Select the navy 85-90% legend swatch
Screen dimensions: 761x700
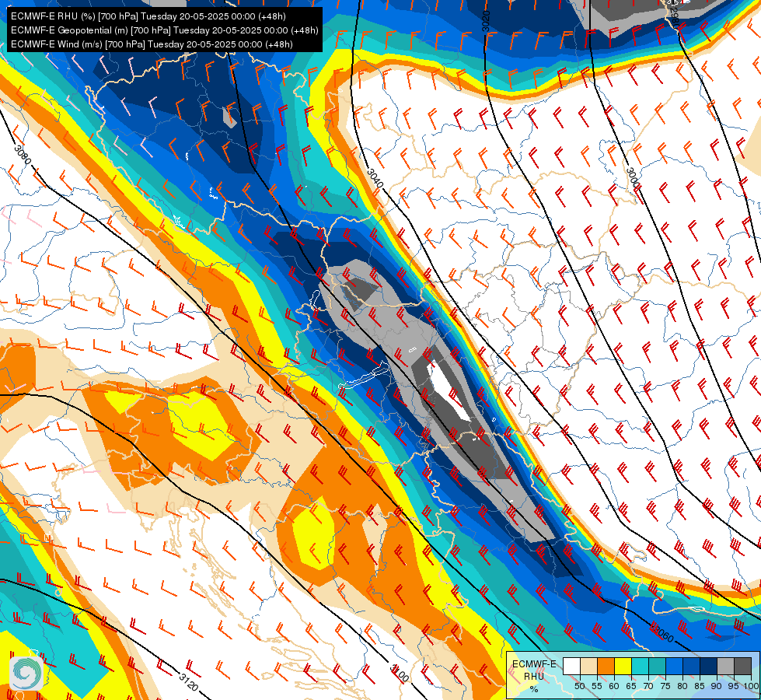tap(709, 667)
